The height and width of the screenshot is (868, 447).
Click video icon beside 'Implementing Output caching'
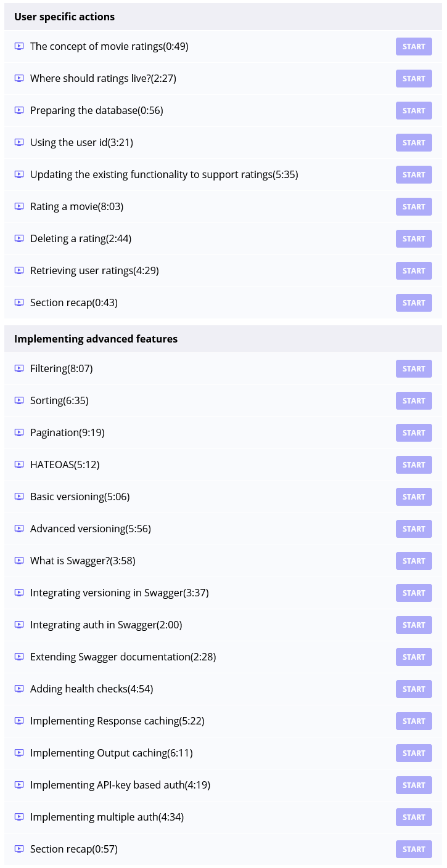point(19,753)
